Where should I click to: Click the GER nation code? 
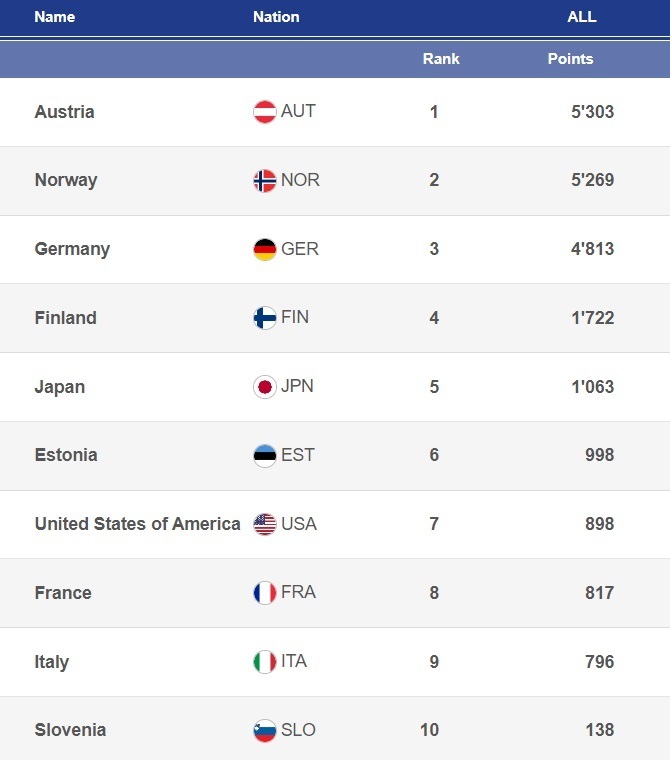pyautogui.click(x=300, y=249)
